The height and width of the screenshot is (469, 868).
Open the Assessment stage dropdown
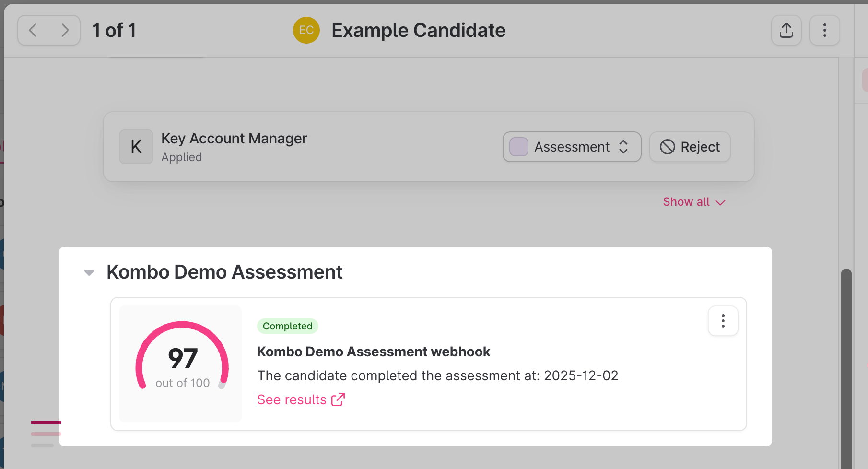(572, 147)
